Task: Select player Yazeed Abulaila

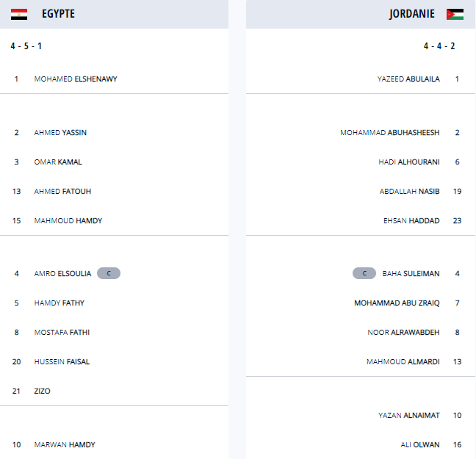Action: pyautogui.click(x=408, y=79)
